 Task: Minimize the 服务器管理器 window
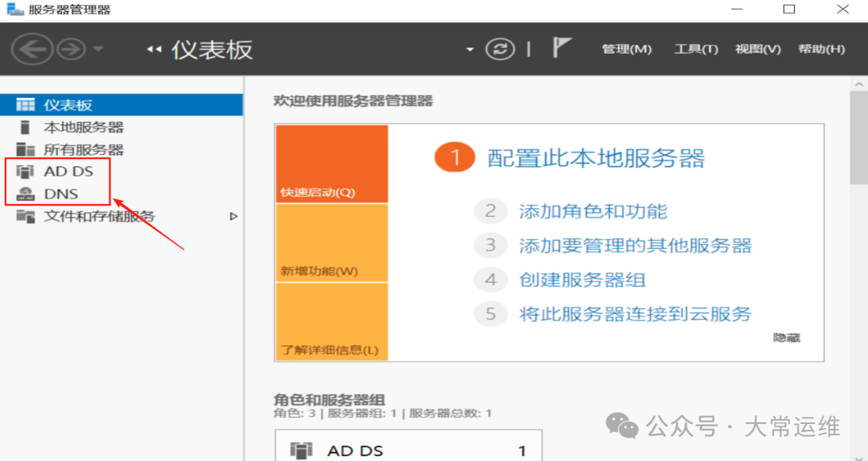[x=737, y=10]
